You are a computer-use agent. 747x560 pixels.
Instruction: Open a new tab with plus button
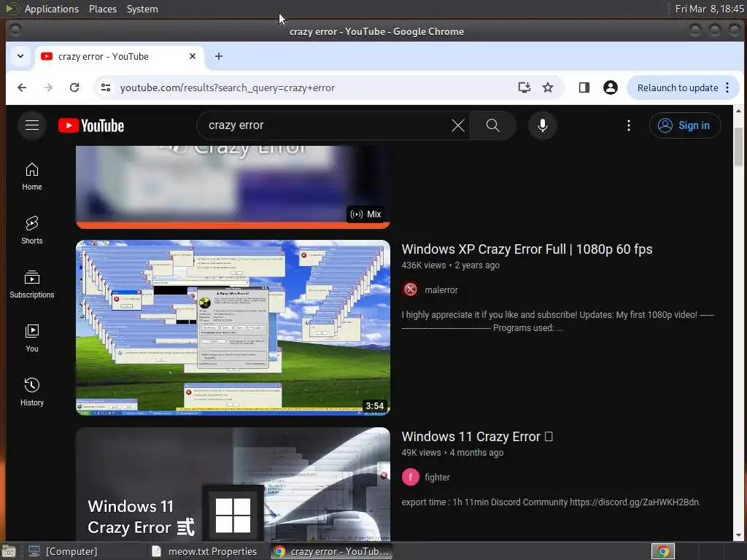(x=219, y=56)
